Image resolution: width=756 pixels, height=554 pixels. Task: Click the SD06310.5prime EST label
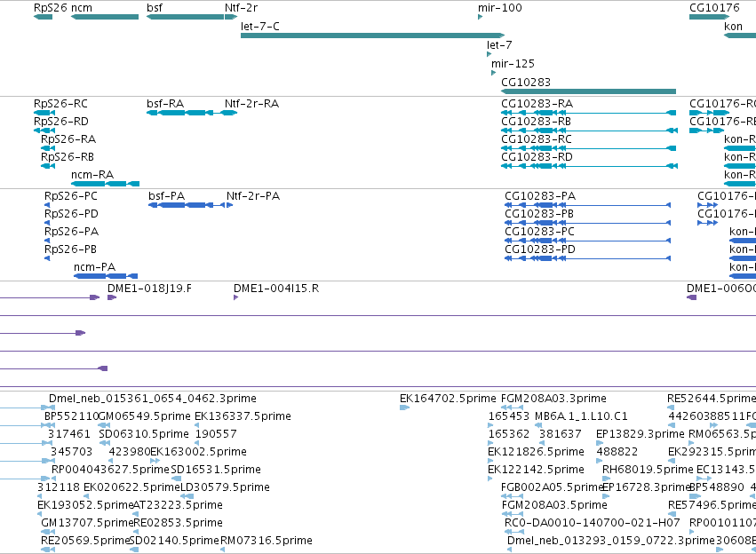click(x=144, y=434)
